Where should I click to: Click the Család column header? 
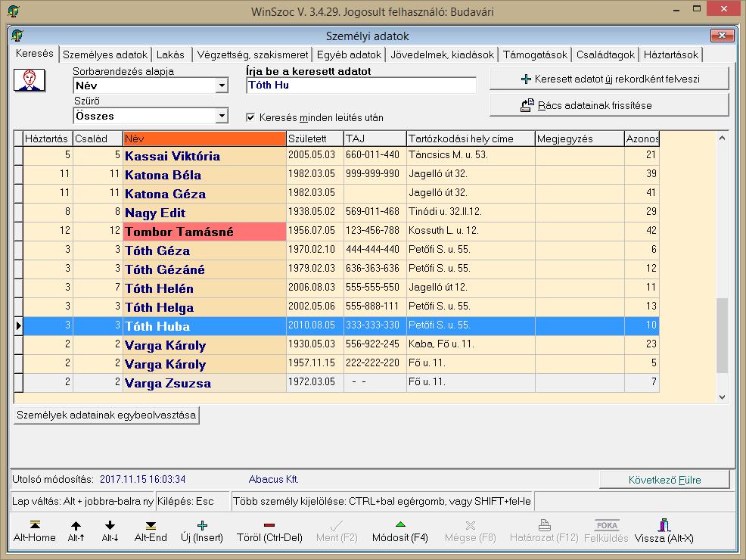click(98, 138)
